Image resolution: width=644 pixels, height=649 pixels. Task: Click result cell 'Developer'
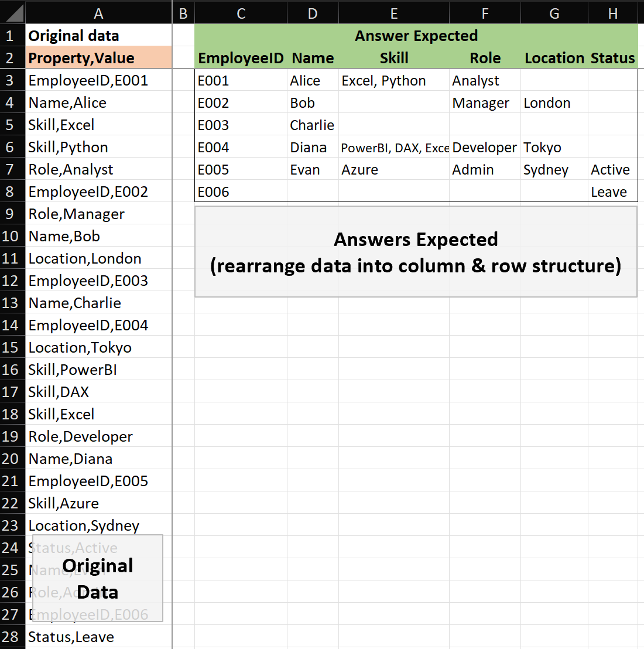point(485,147)
